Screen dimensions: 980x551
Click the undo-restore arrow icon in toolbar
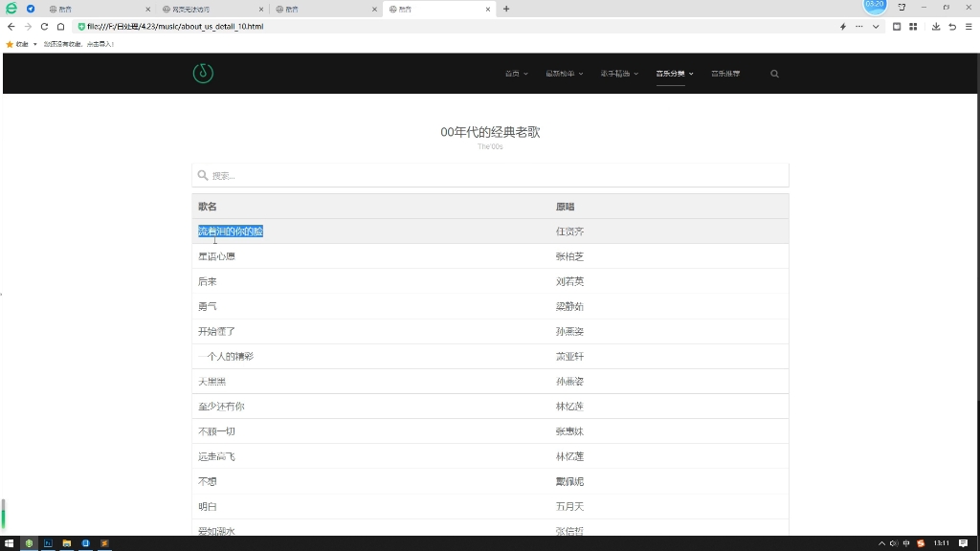[x=953, y=27]
